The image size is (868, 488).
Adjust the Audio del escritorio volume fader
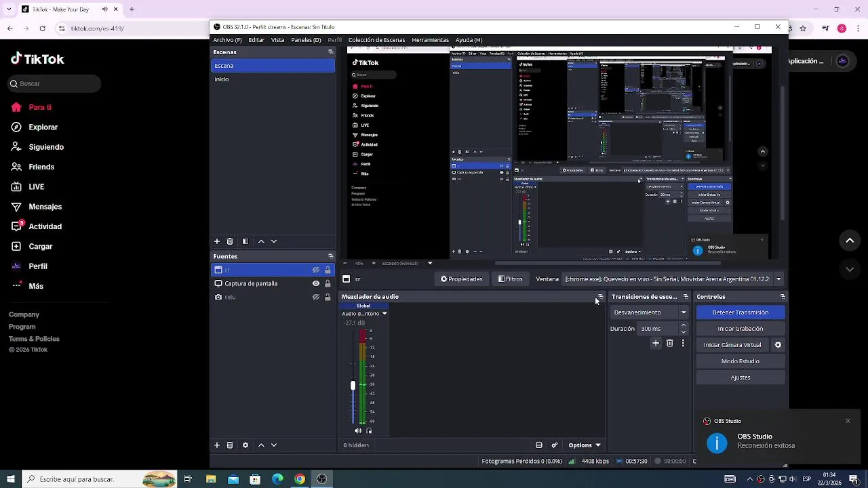coord(353,386)
